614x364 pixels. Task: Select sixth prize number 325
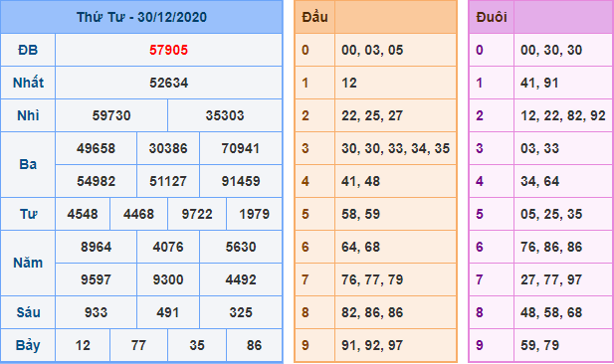[x=241, y=312]
